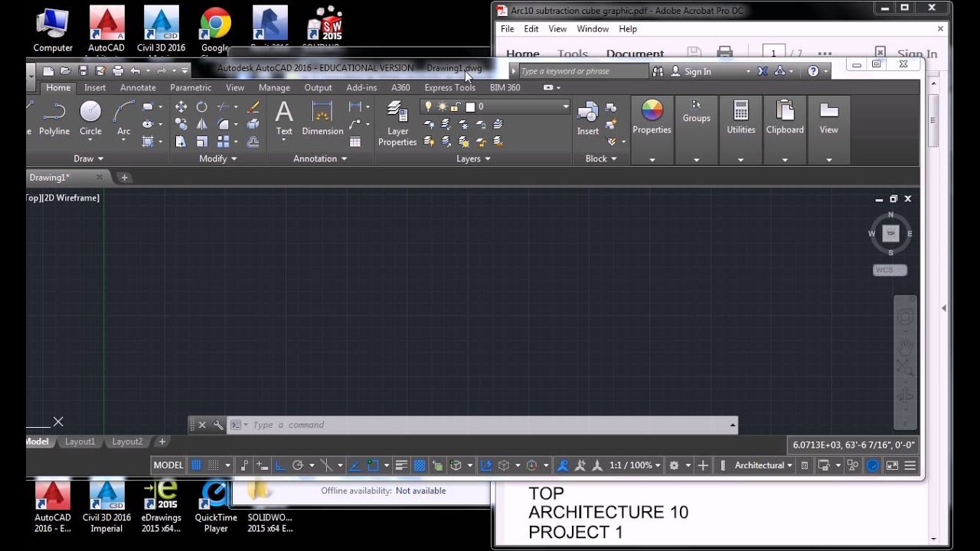Switch to the Insert ribbon tab
Screen dimensions: 980x551
pyautogui.click(x=95, y=87)
